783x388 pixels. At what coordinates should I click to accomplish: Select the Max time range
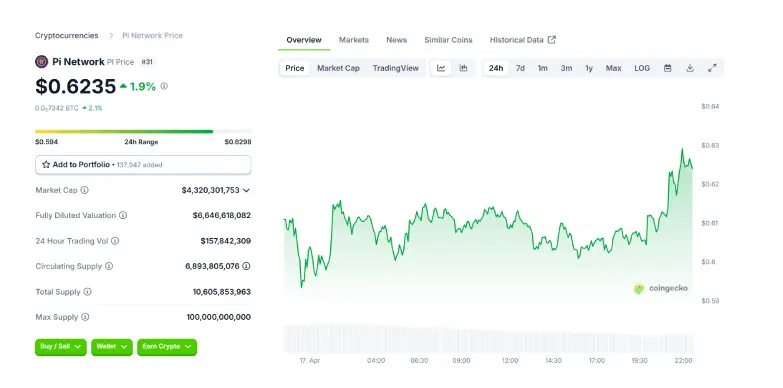coord(613,68)
